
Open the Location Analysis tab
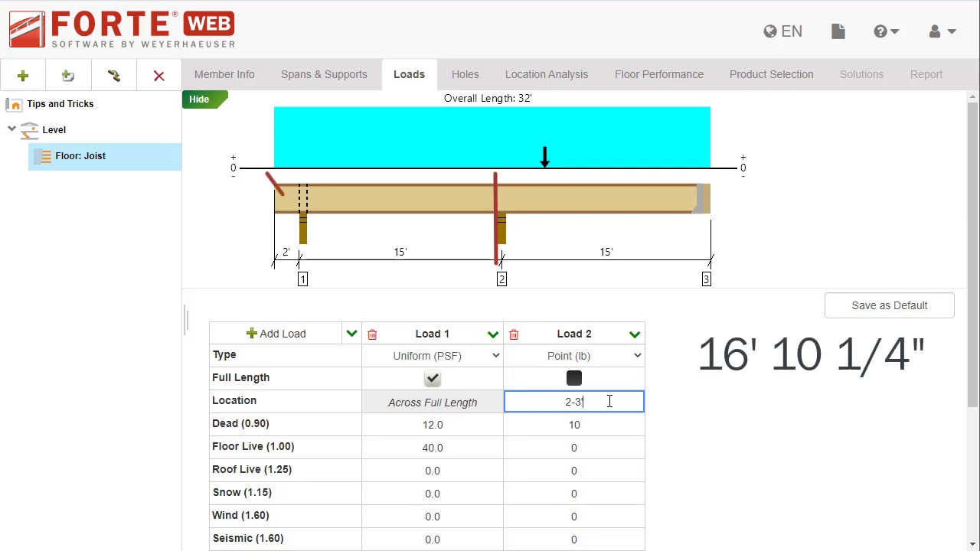pos(547,74)
